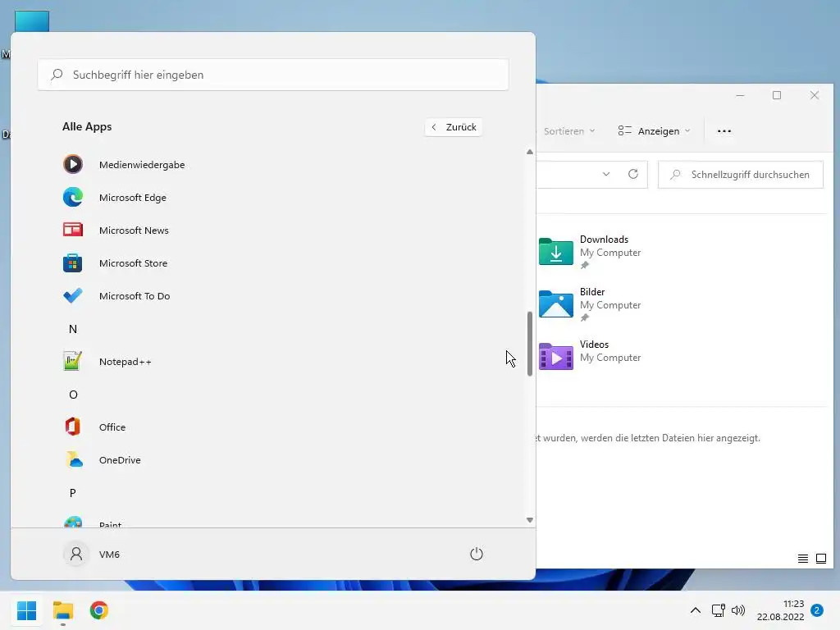Image resolution: width=840 pixels, height=630 pixels.
Task: Open File Explorer from the taskbar
Action: (x=63, y=610)
